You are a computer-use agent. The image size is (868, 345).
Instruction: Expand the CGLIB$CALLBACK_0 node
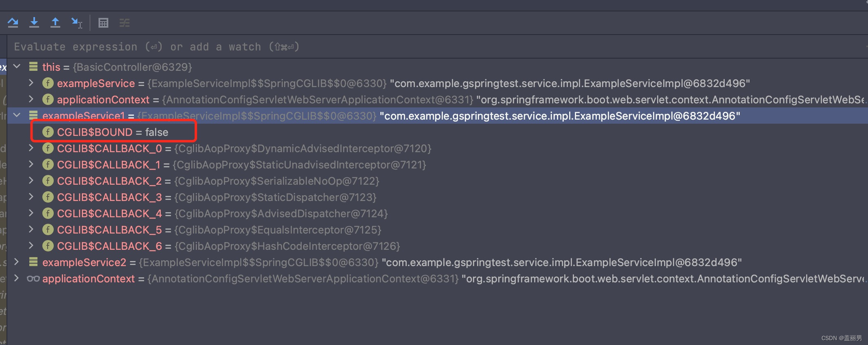[x=31, y=148]
